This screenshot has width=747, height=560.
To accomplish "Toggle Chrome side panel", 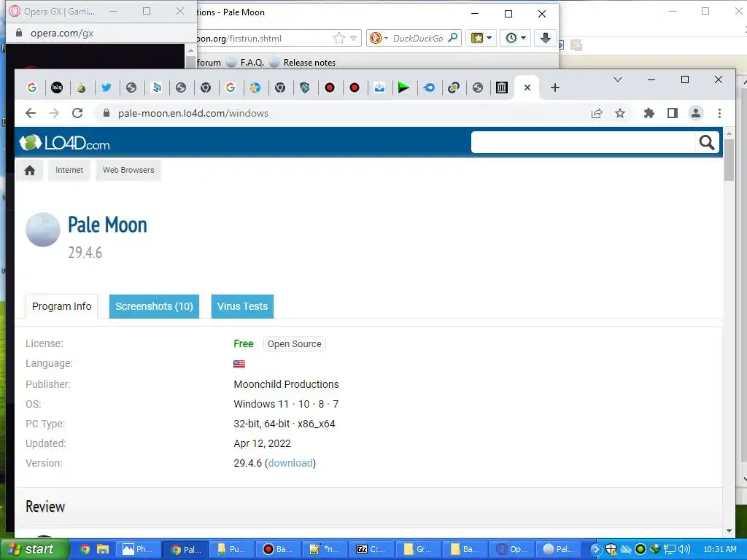I will pos(672,113).
